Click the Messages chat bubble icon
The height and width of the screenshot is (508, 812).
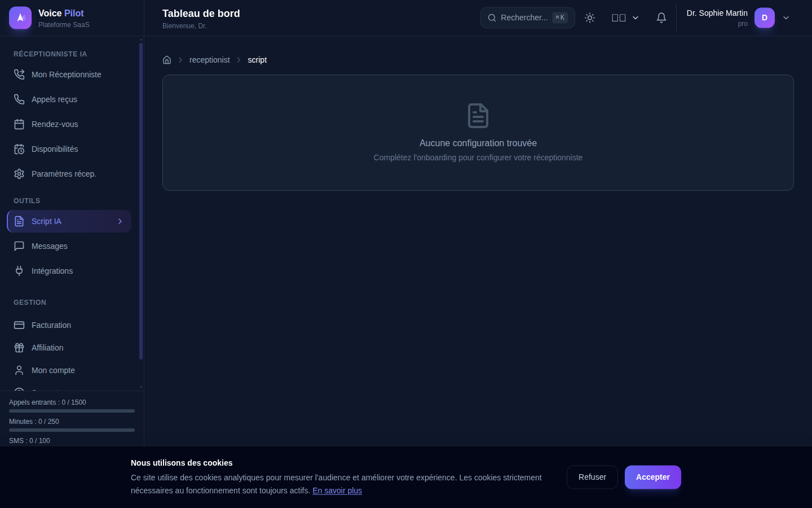click(19, 246)
